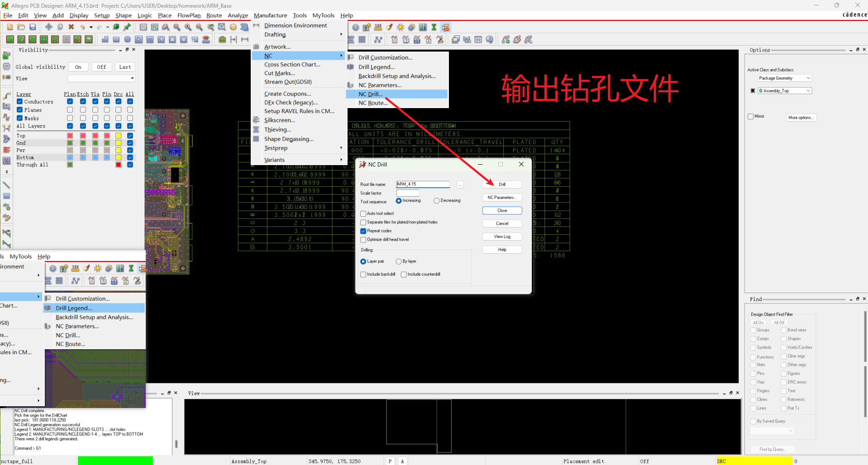The height and width of the screenshot is (465, 868).
Task: Toggle the Conductors layer checkbox
Action: click(x=20, y=102)
